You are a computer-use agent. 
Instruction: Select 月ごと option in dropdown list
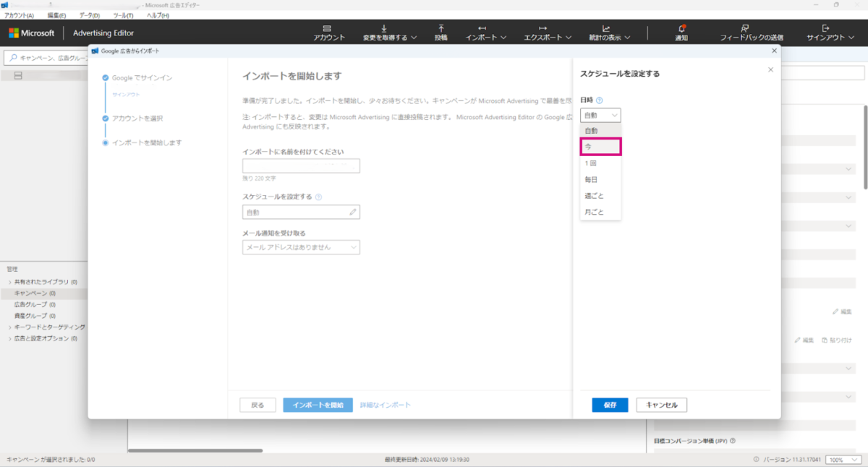click(600, 212)
